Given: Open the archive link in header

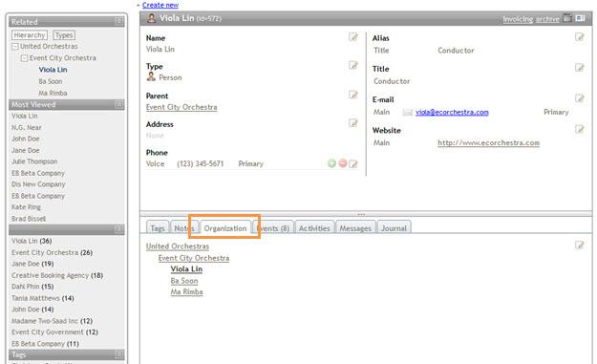Looking at the screenshot, I should coord(547,19).
